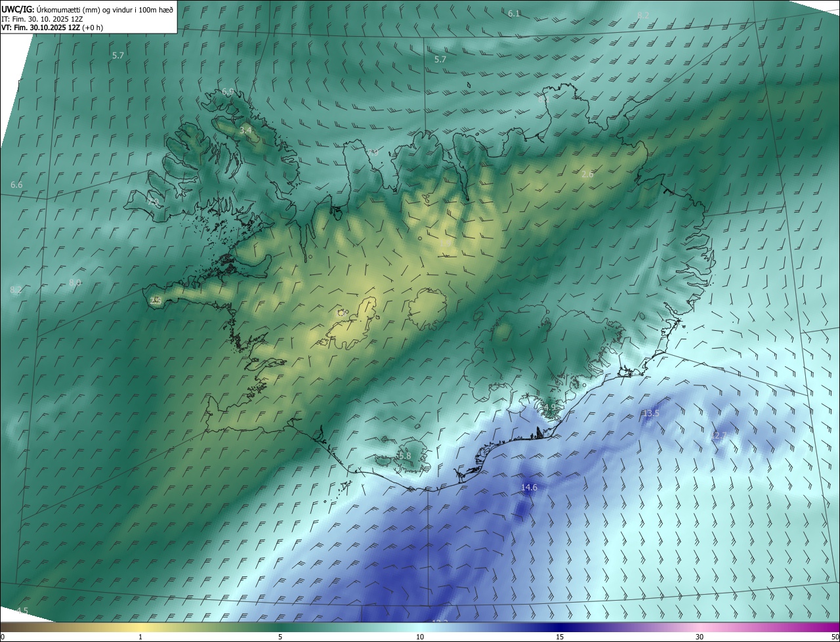Select the magenta end of scale at 50
840x642 pixels.
[833, 628]
